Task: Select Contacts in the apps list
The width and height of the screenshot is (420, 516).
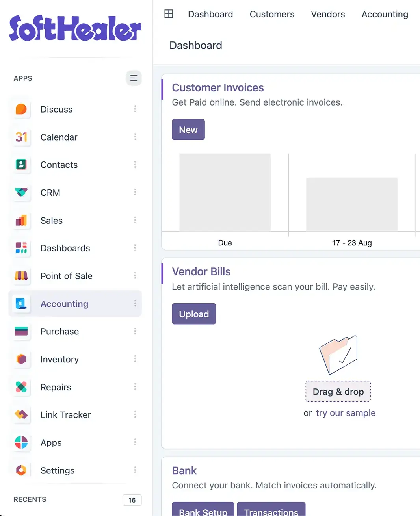Action: tap(59, 165)
